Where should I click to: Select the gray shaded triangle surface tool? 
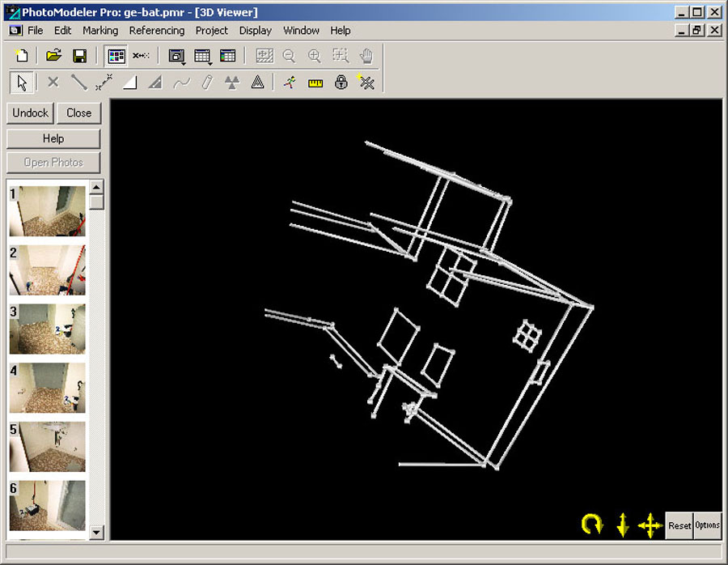pyautogui.click(x=155, y=83)
